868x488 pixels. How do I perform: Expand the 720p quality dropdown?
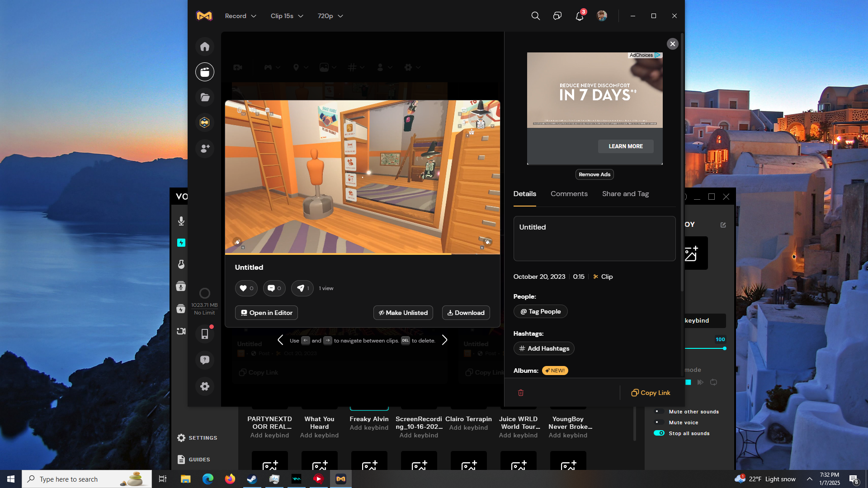click(x=330, y=16)
